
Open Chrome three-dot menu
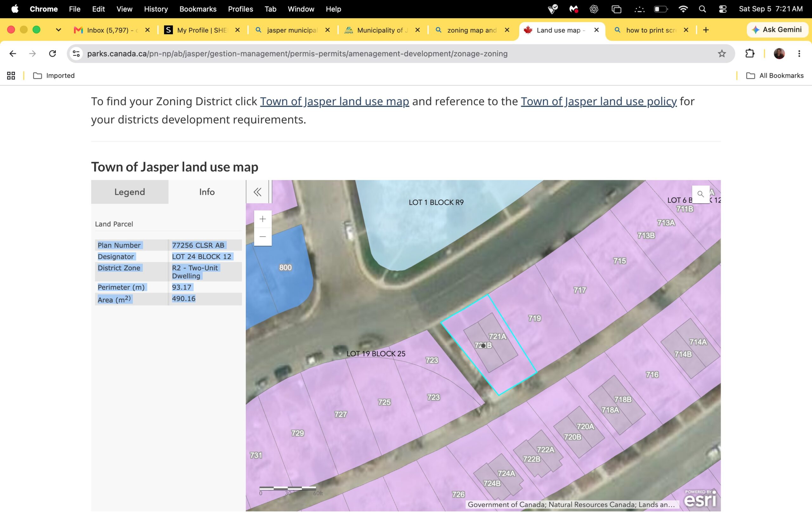pyautogui.click(x=799, y=54)
